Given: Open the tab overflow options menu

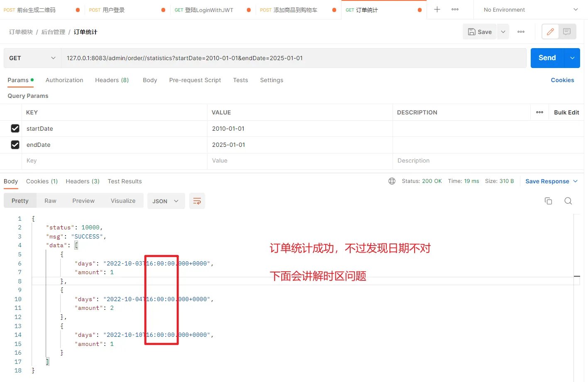Looking at the screenshot, I should pos(455,10).
